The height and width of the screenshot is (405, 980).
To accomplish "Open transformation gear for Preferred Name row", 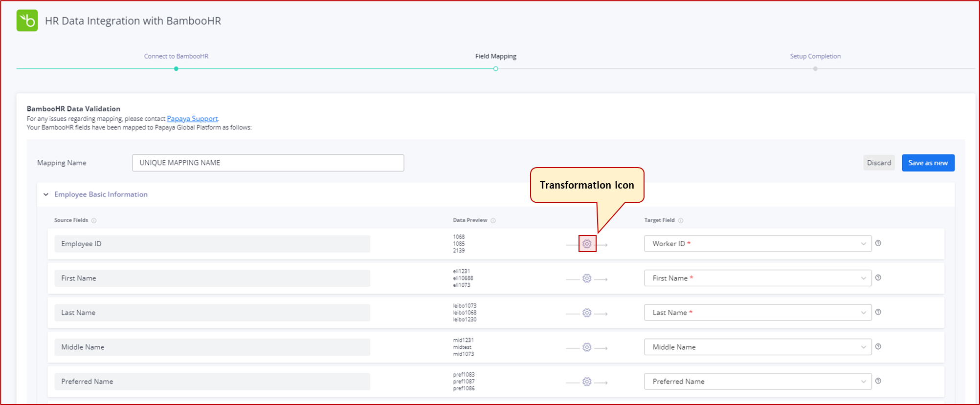I will tap(587, 382).
